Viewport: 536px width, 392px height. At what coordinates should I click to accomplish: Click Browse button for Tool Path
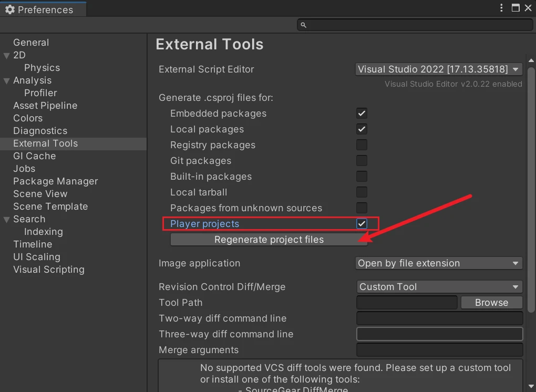tap(491, 303)
